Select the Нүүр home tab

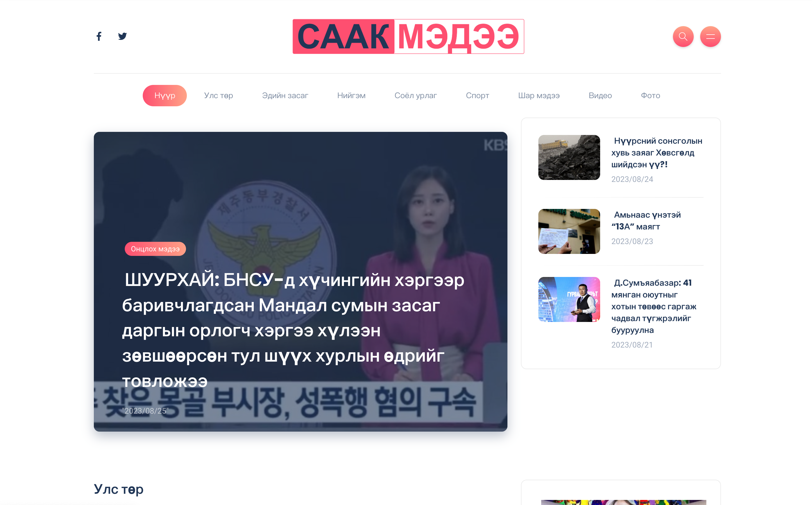tap(165, 96)
